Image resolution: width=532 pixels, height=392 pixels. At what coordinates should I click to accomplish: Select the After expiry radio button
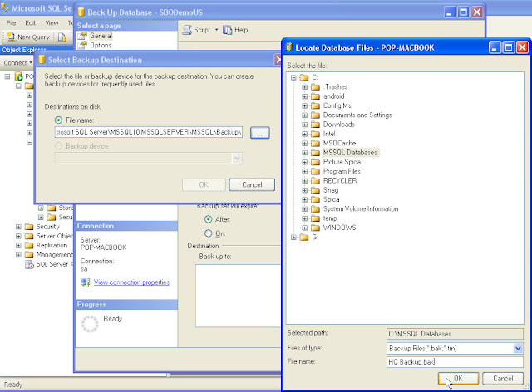point(209,219)
